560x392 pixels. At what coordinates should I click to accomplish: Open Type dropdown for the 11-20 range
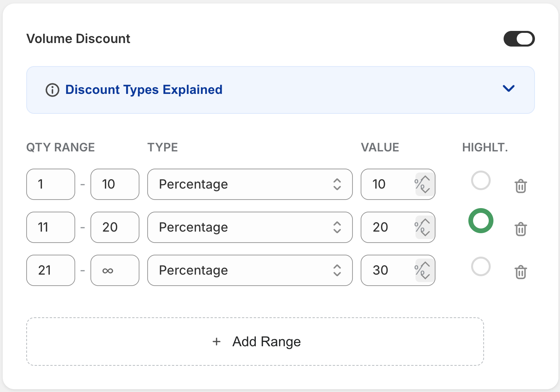point(249,227)
